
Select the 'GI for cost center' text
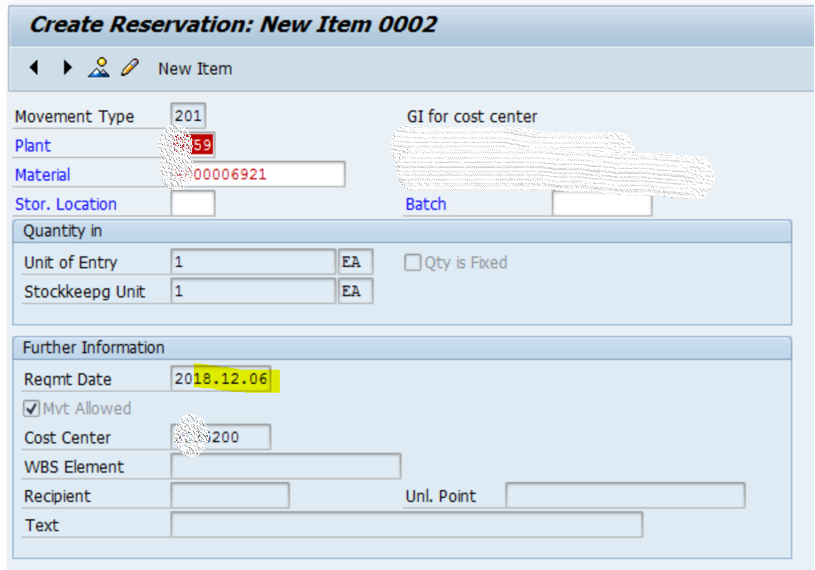click(471, 116)
